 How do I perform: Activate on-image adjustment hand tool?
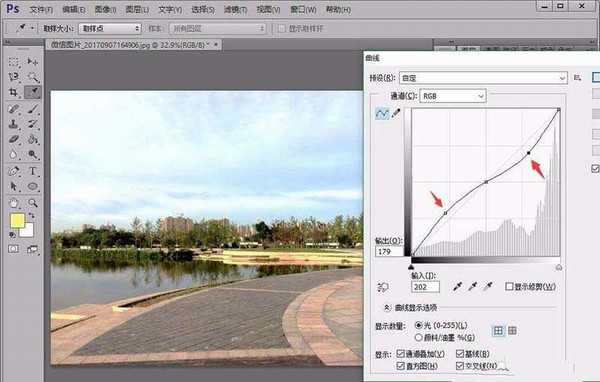click(x=383, y=287)
